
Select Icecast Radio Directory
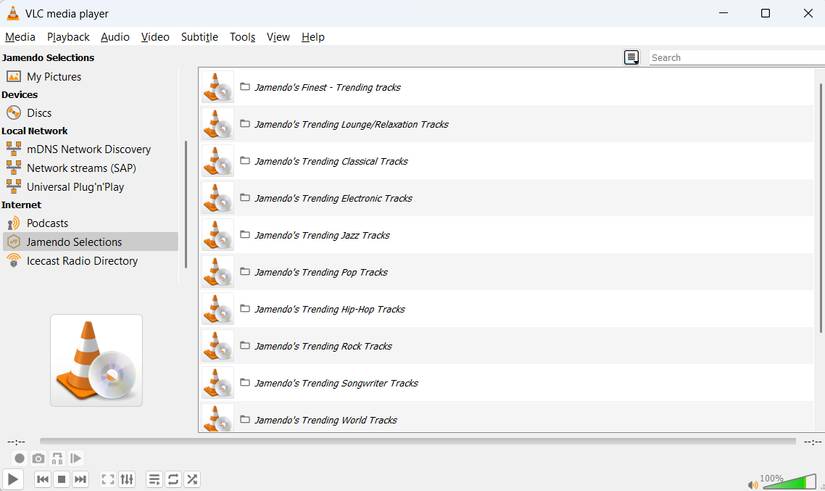(90, 261)
